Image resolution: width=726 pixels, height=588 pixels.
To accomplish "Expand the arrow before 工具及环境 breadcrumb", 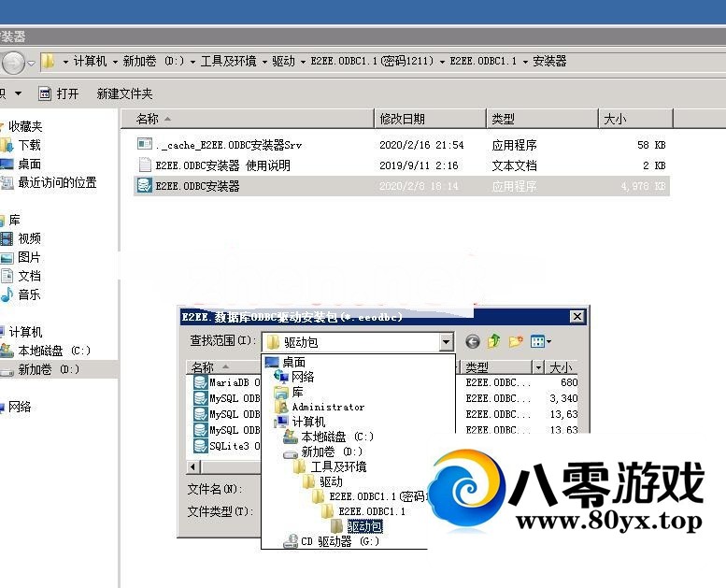I will pyautogui.click(x=192, y=62).
